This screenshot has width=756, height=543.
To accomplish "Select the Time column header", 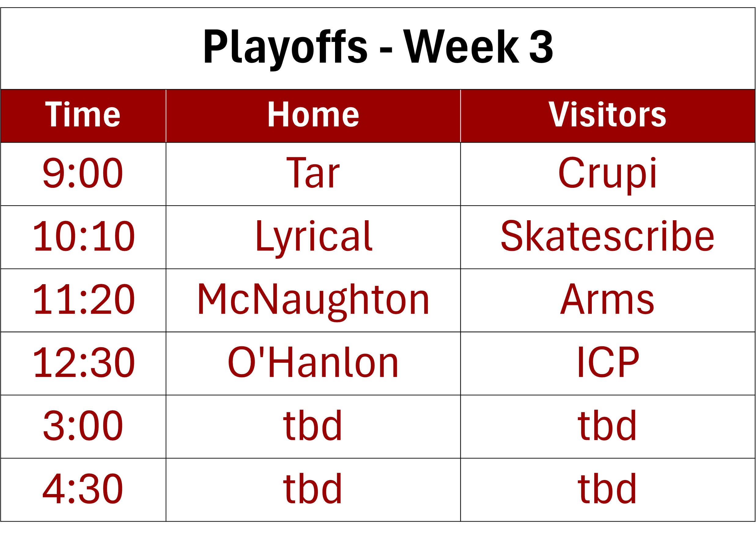I will click(x=83, y=115).
